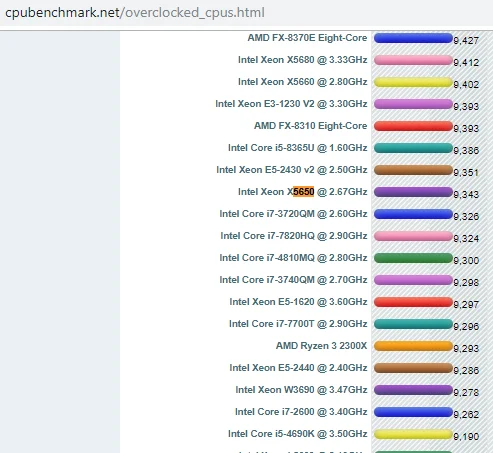Click the score 9,296 for Core i7-7700T
The width and height of the screenshot is (493, 453).
click(x=466, y=327)
